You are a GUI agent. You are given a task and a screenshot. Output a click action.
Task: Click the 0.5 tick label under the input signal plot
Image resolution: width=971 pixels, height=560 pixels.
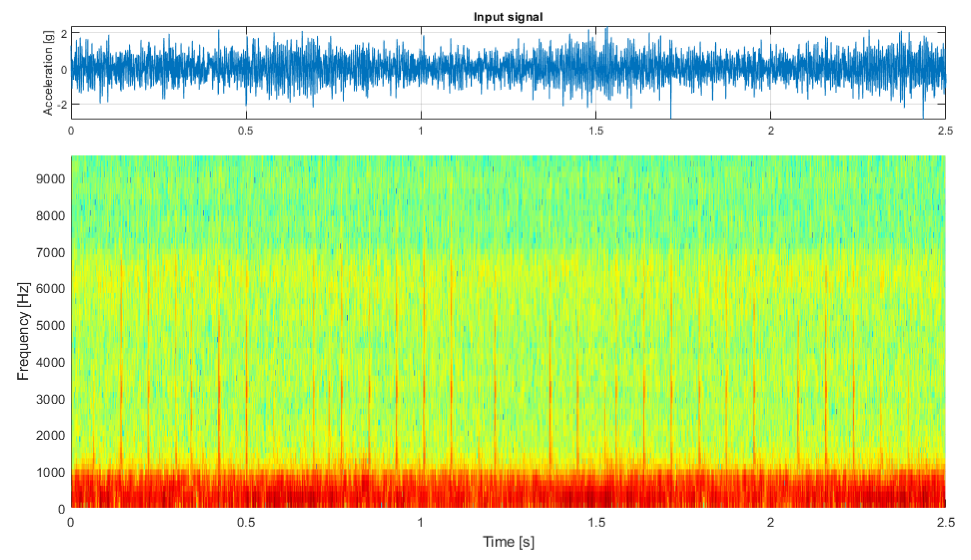tap(245, 131)
